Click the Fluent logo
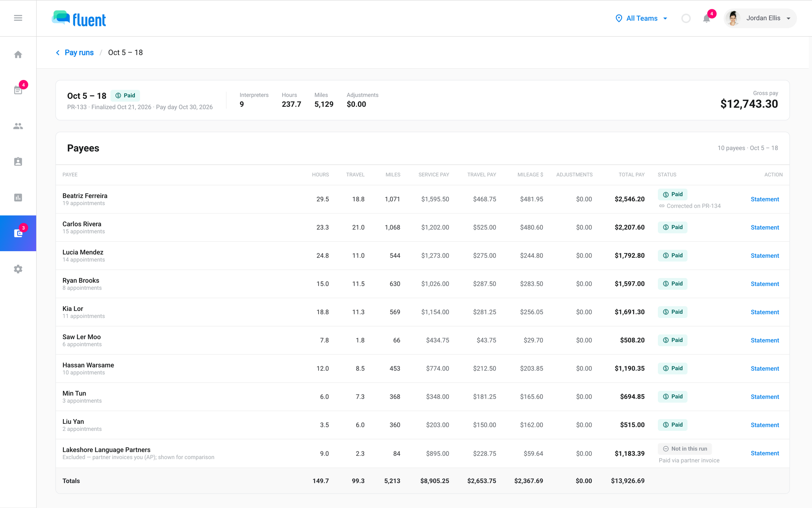812x508 pixels. 79,18
